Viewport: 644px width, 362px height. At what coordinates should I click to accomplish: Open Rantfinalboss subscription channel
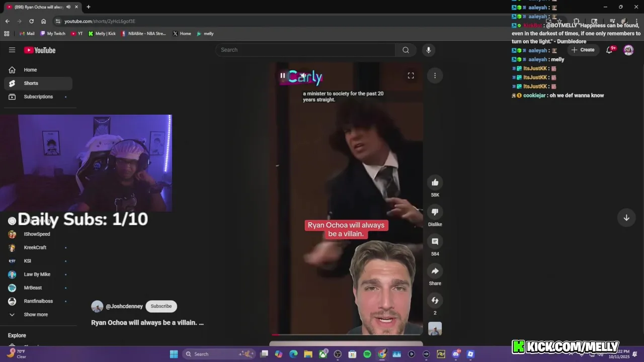[x=38, y=301]
